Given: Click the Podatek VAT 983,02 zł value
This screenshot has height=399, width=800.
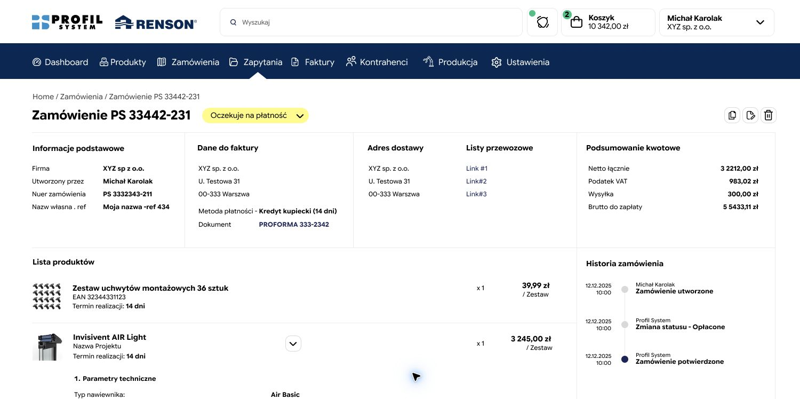Looking at the screenshot, I should (743, 181).
